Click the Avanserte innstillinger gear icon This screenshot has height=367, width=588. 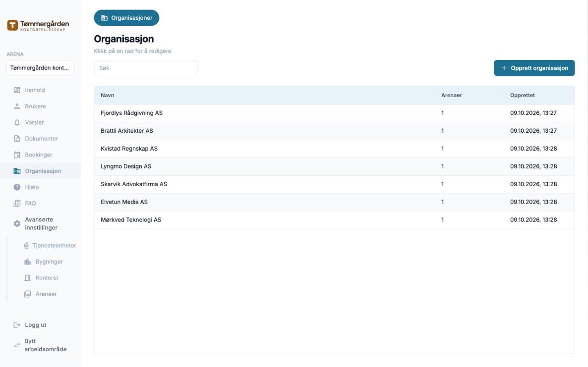click(17, 223)
